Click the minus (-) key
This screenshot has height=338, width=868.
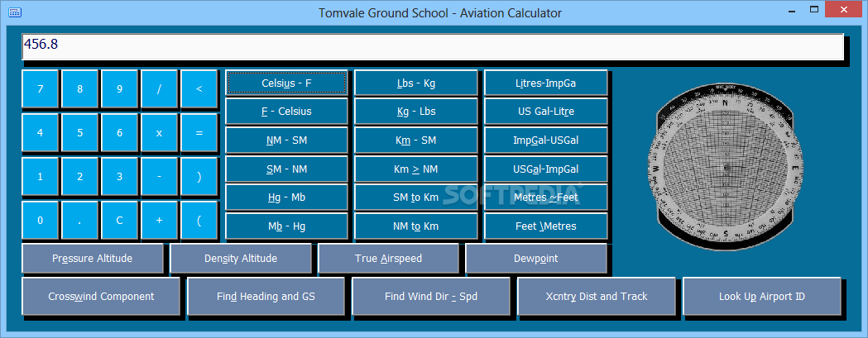(159, 177)
